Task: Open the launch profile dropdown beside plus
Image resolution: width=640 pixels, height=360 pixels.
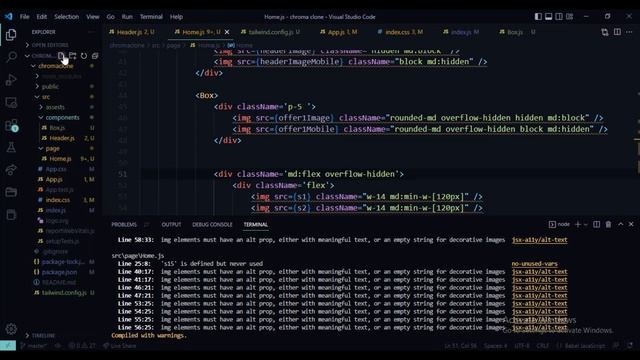Action: pos(586,224)
